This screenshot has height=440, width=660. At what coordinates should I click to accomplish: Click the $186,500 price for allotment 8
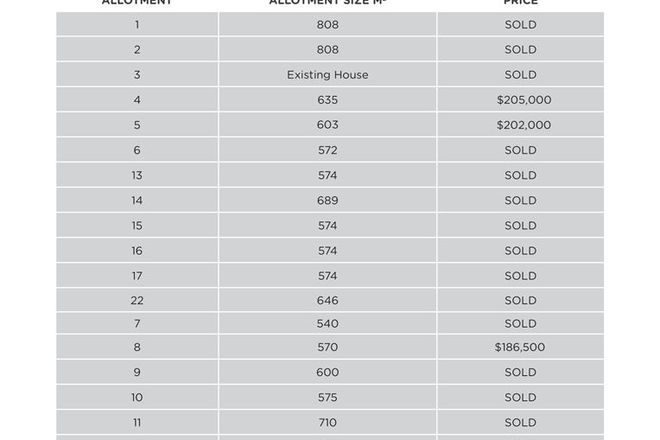point(520,348)
